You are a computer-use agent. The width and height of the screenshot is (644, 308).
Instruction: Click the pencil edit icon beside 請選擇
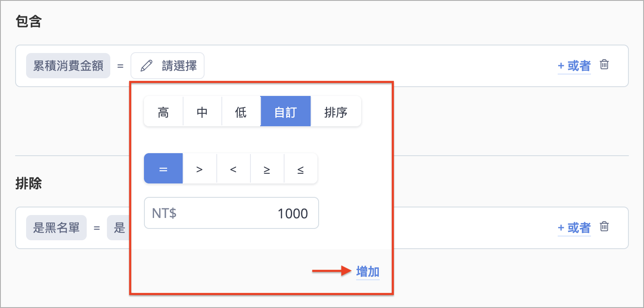click(146, 66)
